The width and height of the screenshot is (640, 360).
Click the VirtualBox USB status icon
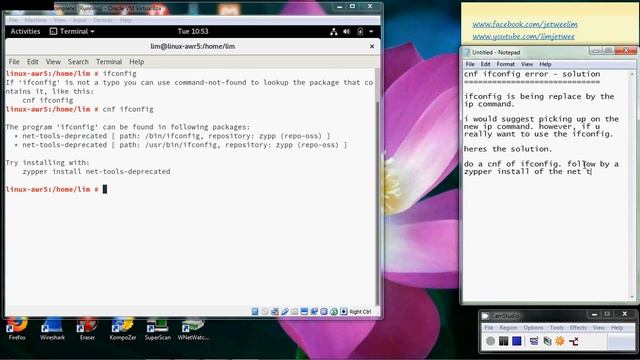point(284,311)
